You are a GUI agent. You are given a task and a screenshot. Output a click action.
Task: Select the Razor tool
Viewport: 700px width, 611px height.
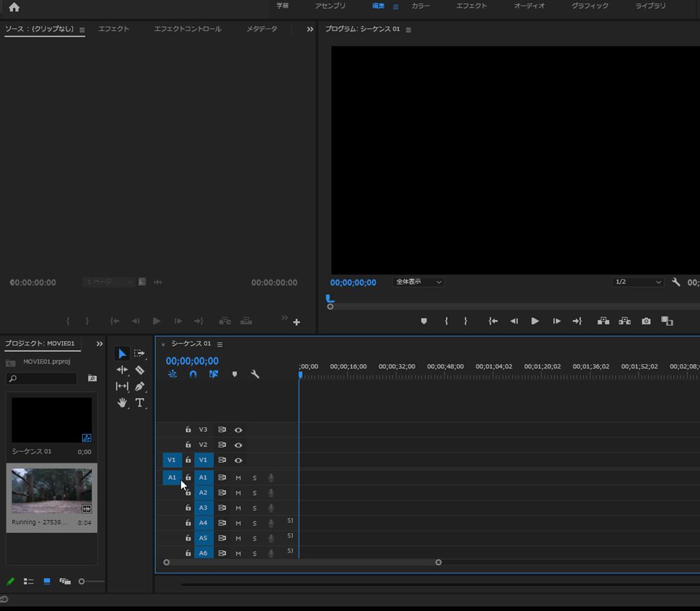139,370
